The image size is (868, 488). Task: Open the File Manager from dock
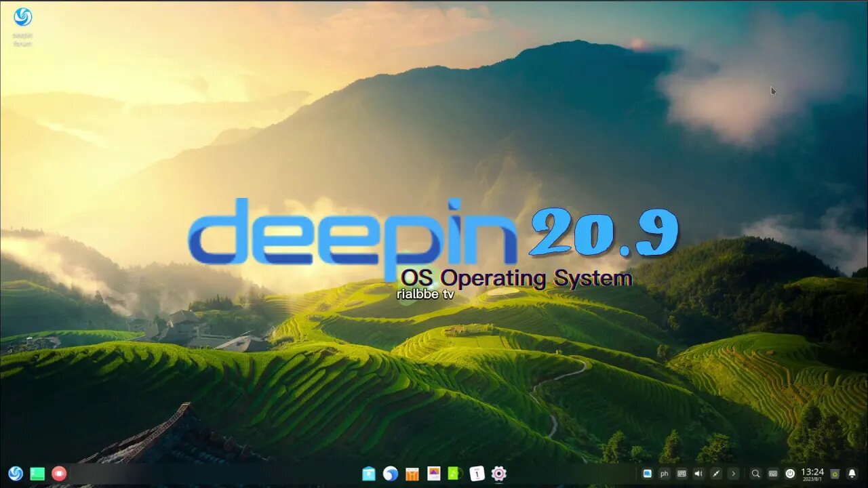coord(368,474)
